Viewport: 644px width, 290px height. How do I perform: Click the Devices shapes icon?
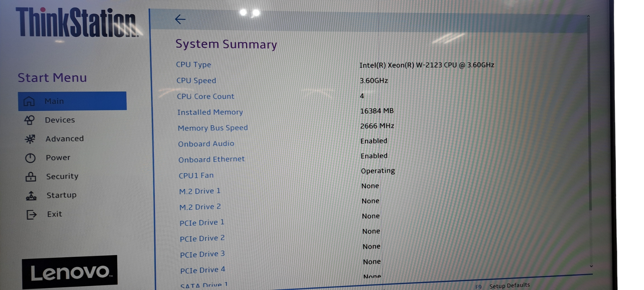[x=29, y=120]
